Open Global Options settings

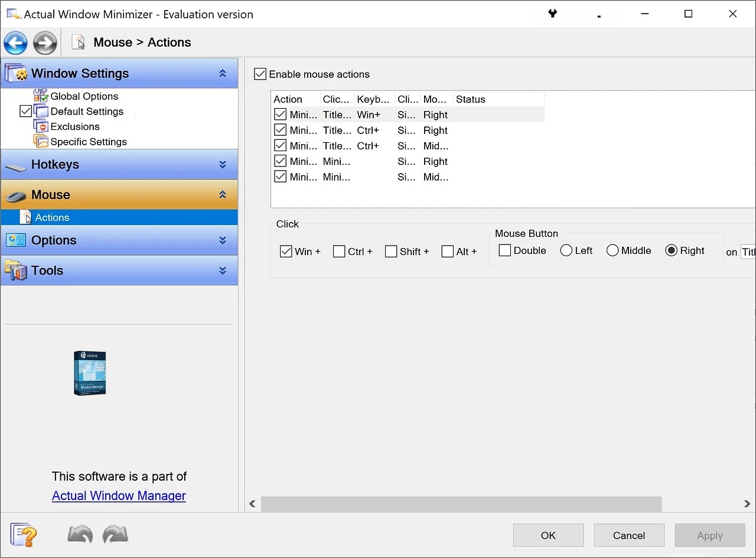coord(84,96)
